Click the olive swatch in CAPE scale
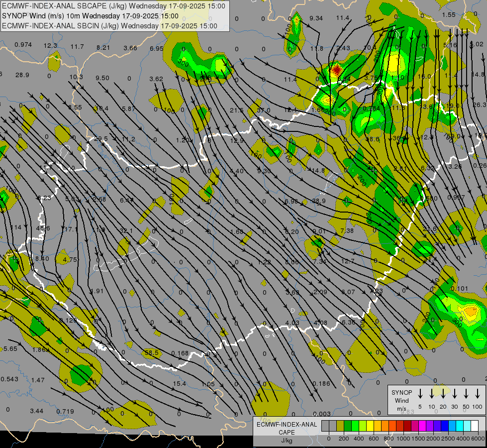 [x=340, y=426]
